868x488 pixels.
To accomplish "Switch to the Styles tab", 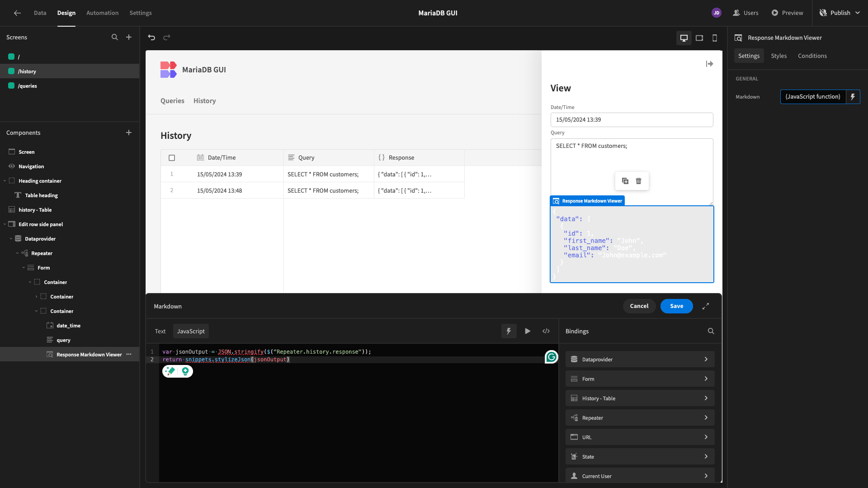I will point(779,56).
